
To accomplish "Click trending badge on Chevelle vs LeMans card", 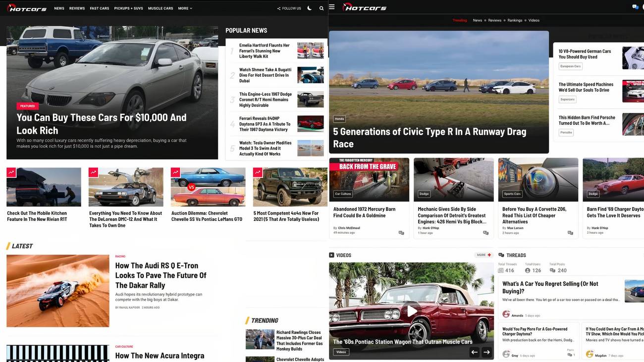I will click(175, 172).
